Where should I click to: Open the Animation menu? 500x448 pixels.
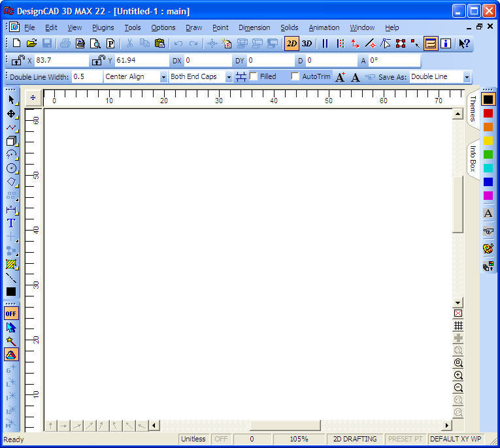click(324, 27)
